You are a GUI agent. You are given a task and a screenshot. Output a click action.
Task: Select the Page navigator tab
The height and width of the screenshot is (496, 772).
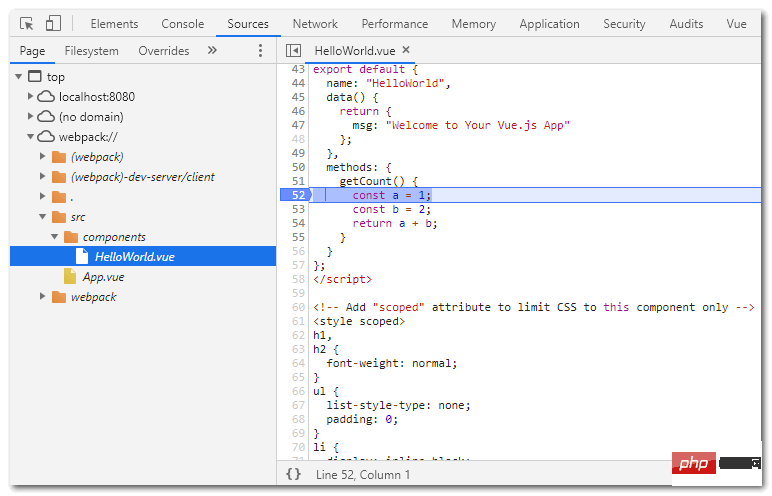tap(32, 51)
